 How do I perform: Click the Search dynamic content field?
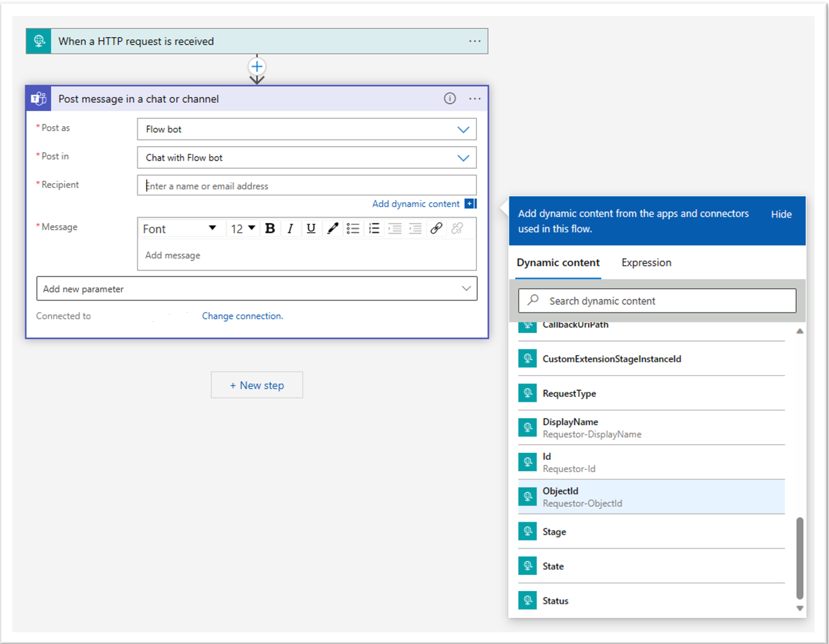pyautogui.click(x=657, y=301)
